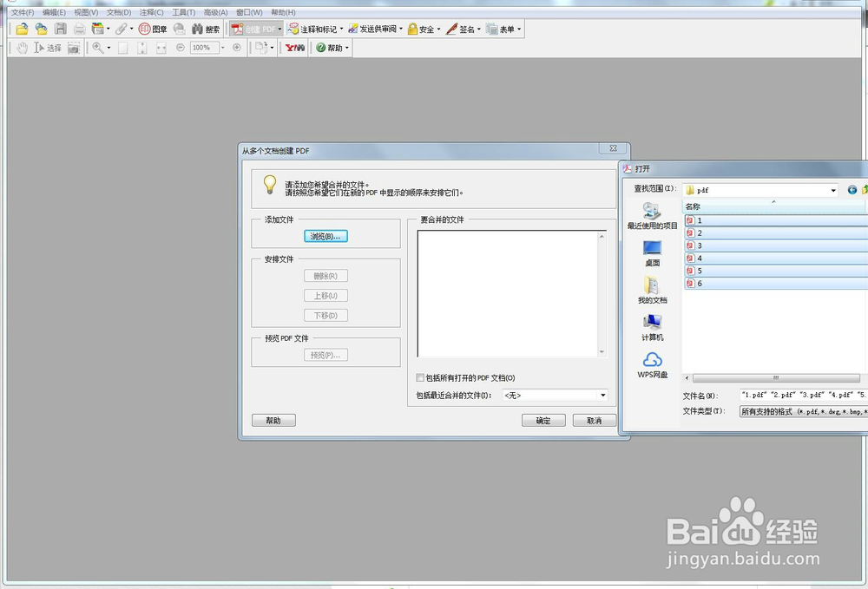
Task: Select file 3 in the list
Action: [x=776, y=245]
